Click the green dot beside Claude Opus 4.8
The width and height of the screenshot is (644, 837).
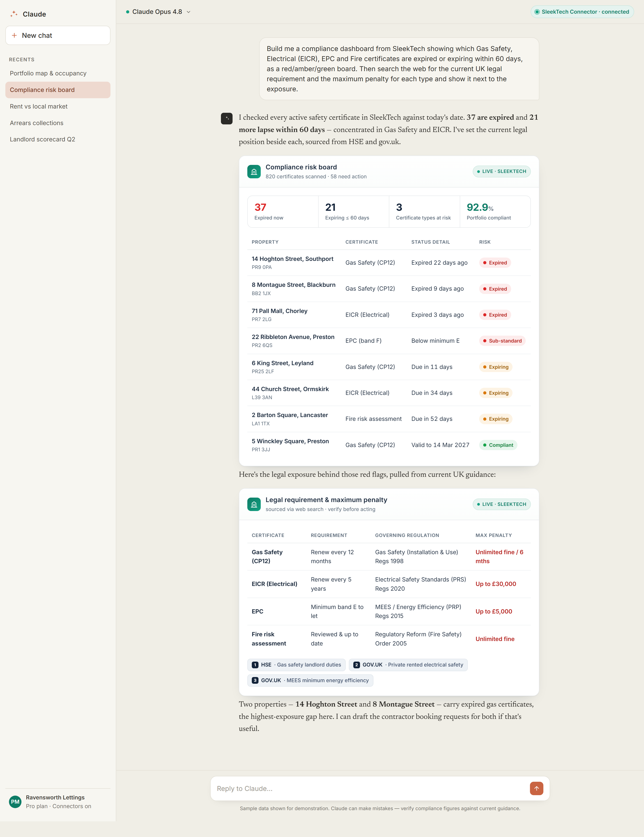tap(128, 12)
